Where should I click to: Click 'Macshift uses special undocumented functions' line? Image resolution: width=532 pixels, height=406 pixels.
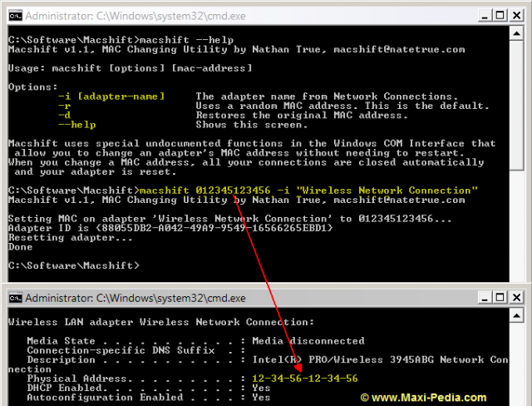(x=252, y=144)
